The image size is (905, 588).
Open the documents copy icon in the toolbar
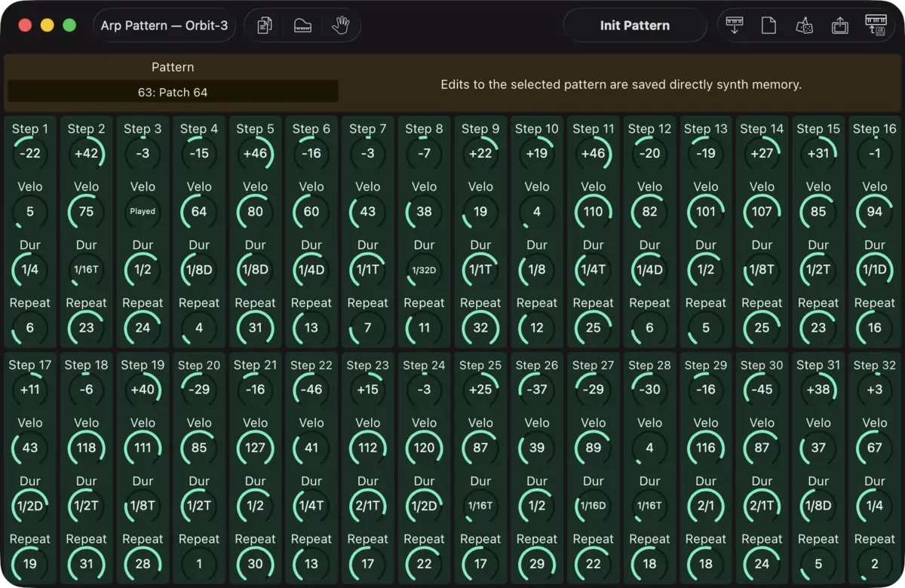coord(264,26)
